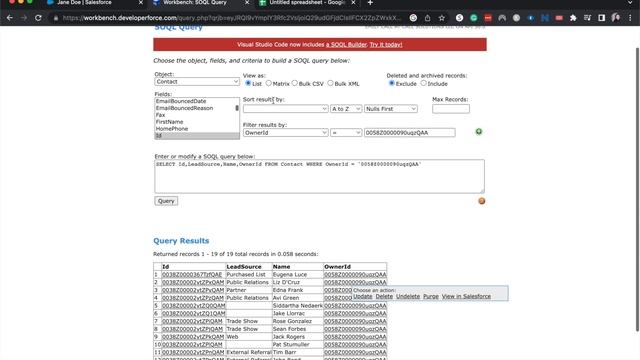Open the Nulls First dropdown

391,109
